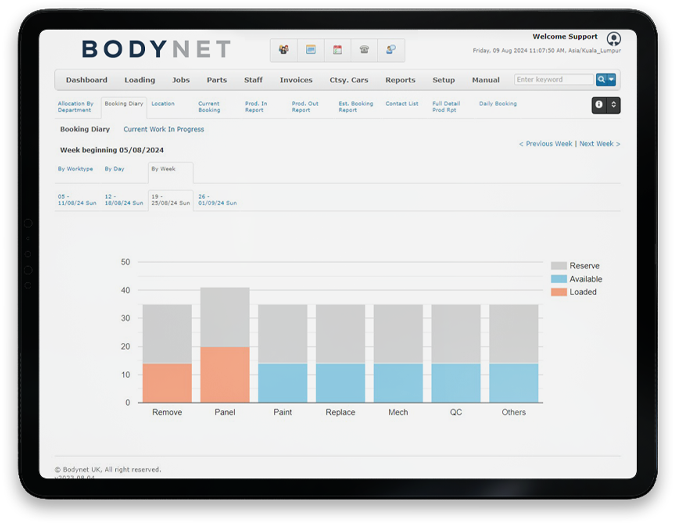Viewport: 676px width, 523px height.
Task: Switch to the Location tab
Action: coord(163,104)
